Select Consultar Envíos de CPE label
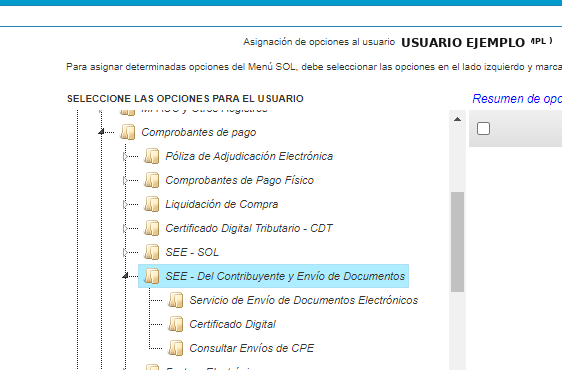This screenshot has height=370, width=562. pyautogui.click(x=252, y=348)
